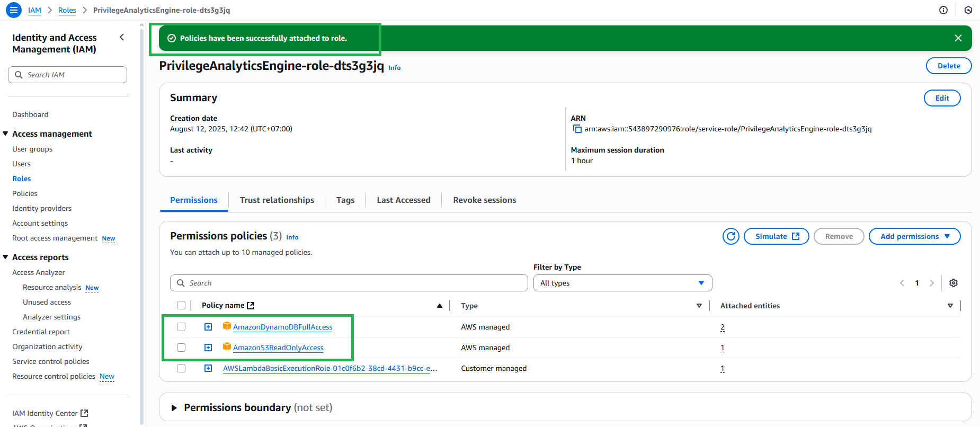The width and height of the screenshot is (980, 427).
Task: Click the Roles breadcrumb link
Action: (x=67, y=10)
